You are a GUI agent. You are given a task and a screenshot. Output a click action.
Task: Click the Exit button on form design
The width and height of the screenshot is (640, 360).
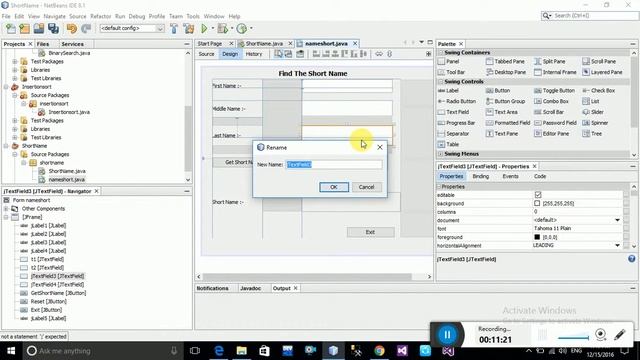coord(370,232)
